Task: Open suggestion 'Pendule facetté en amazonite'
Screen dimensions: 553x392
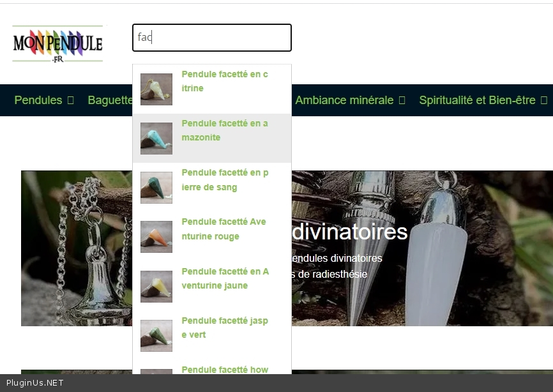Action: coord(212,138)
